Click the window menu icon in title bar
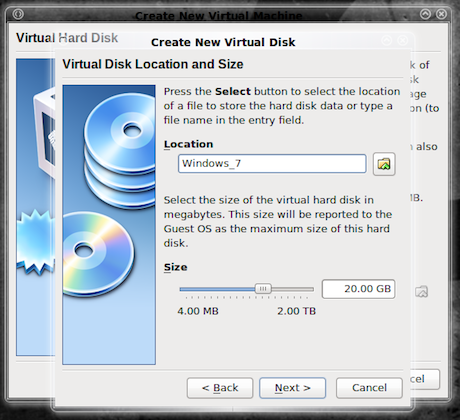Viewport: 460px width, 420px height. pos(18,14)
